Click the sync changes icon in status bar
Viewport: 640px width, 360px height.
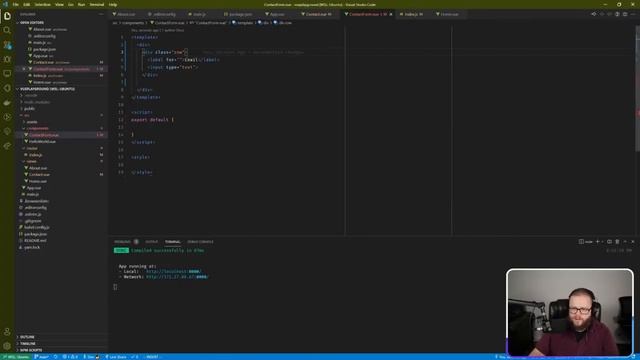pyautogui.click(x=56, y=357)
